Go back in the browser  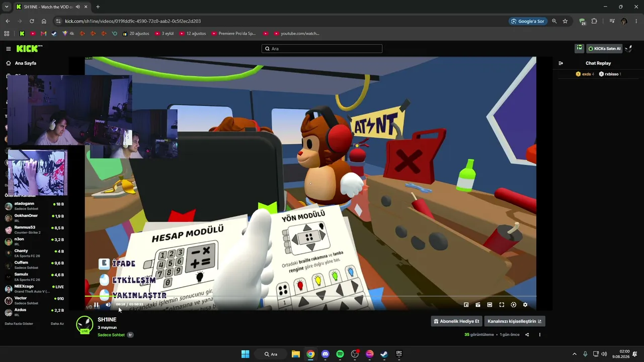tap(8, 21)
